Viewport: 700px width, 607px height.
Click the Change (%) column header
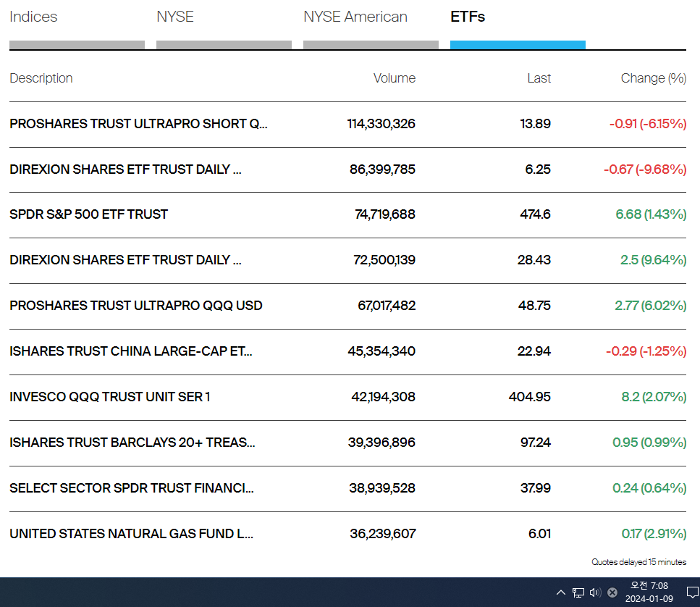[653, 78]
